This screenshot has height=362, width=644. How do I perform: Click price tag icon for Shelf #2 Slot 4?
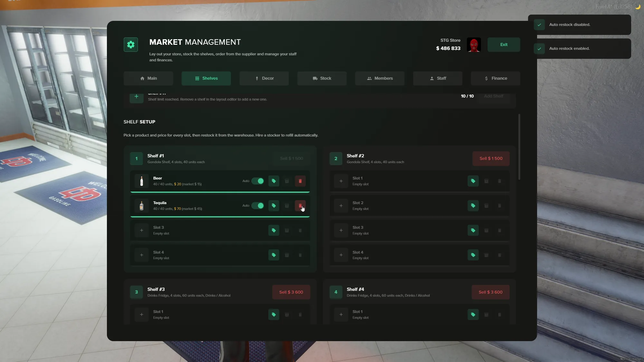[473, 255]
